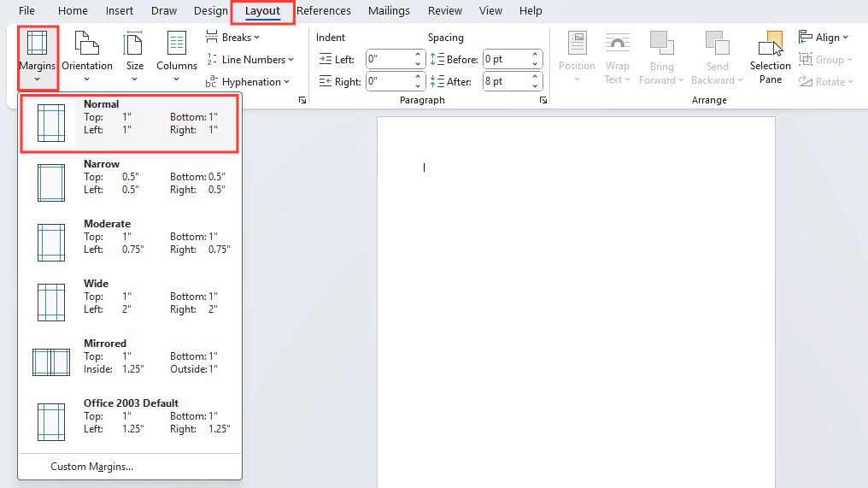This screenshot has height=488, width=868.
Task: Switch to the Draw tab
Action: click(x=164, y=10)
